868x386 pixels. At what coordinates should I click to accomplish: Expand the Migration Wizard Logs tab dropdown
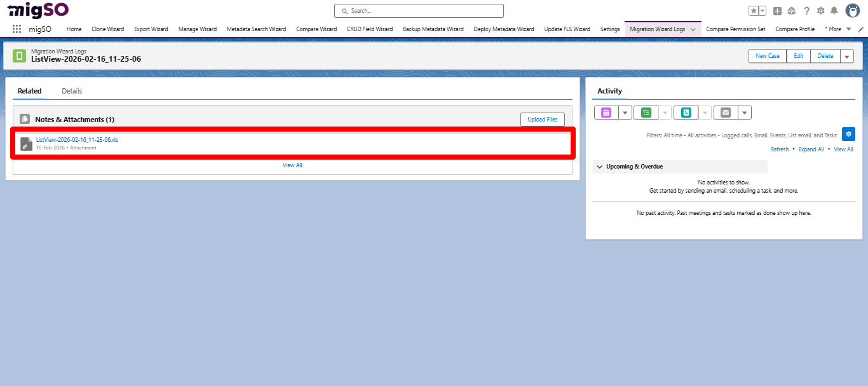[693, 29]
